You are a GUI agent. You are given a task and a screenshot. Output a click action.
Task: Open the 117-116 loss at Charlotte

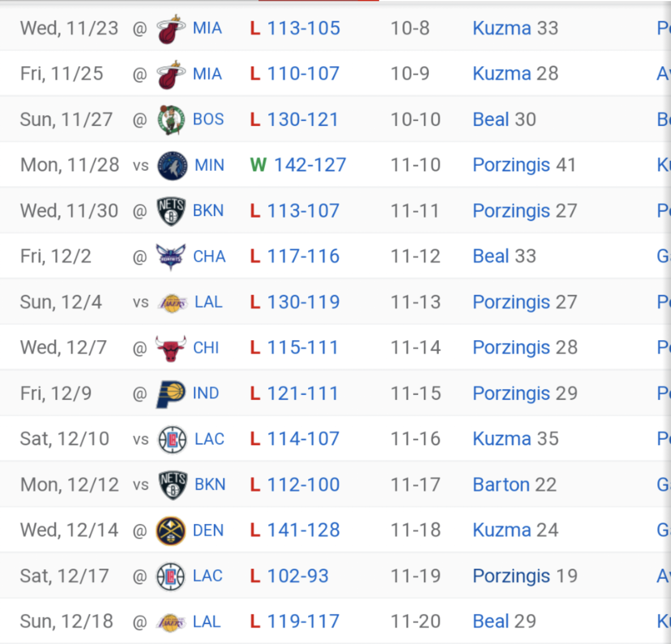tap(303, 256)
